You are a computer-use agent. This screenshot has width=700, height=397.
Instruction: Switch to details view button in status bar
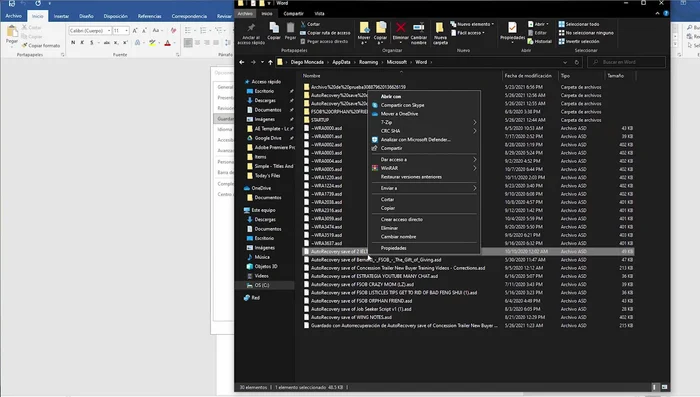654,387
